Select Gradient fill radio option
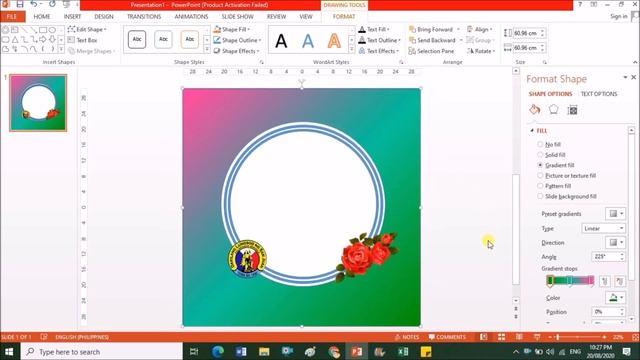 [540, 165]
